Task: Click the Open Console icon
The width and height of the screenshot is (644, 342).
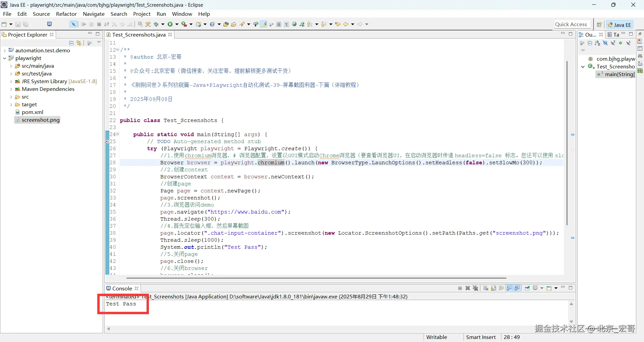Action: 549,288
